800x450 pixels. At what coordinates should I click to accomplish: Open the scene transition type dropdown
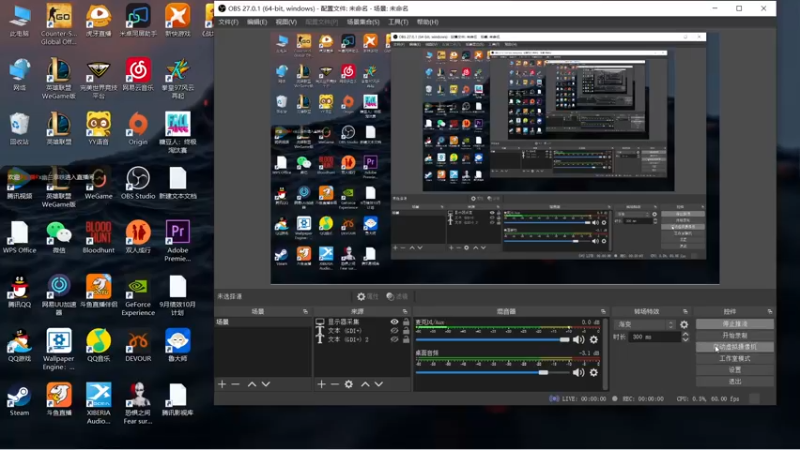pos(646,324)
